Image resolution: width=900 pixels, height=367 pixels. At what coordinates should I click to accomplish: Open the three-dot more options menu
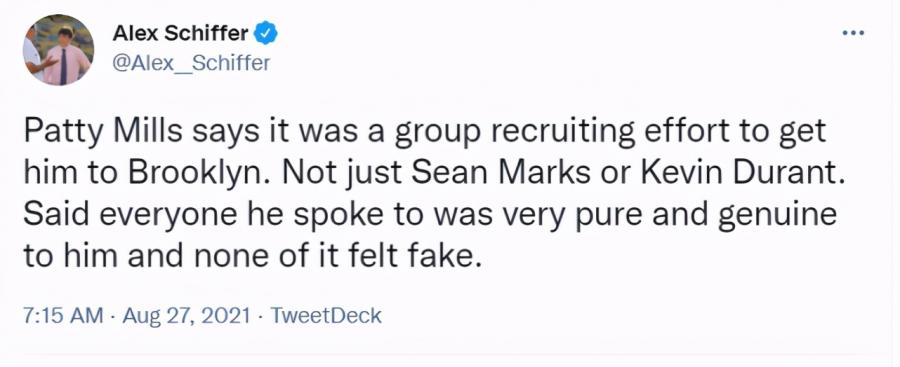(852, 32)
